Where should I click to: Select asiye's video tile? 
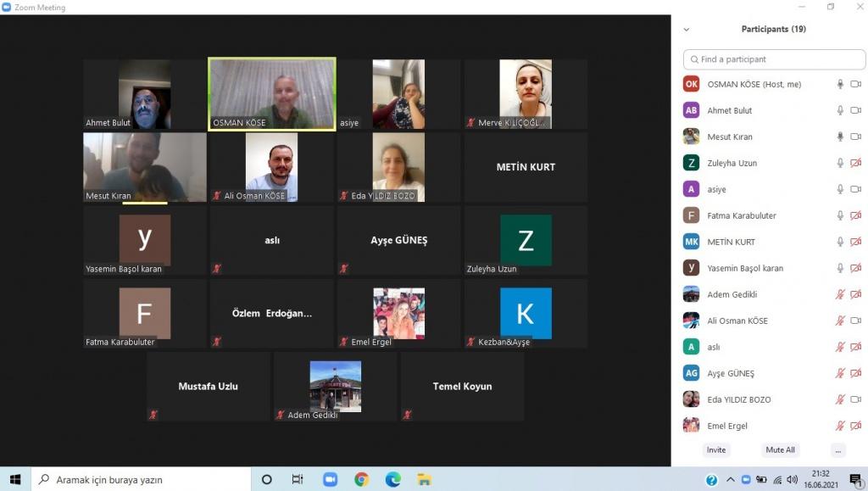[398, 94]
